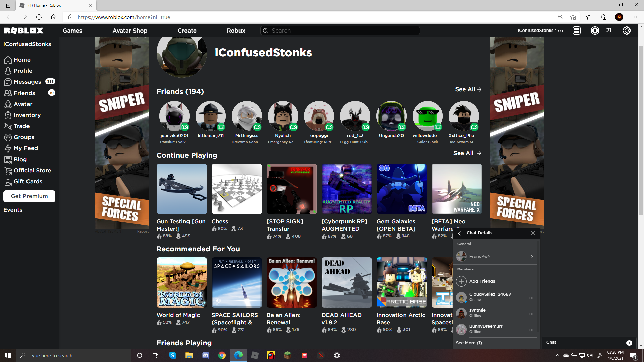Click the Gift Cards icon in sidebar
The height and width of the screenshot is (362, 644).
pyautogui.click(x=8, y=181)
